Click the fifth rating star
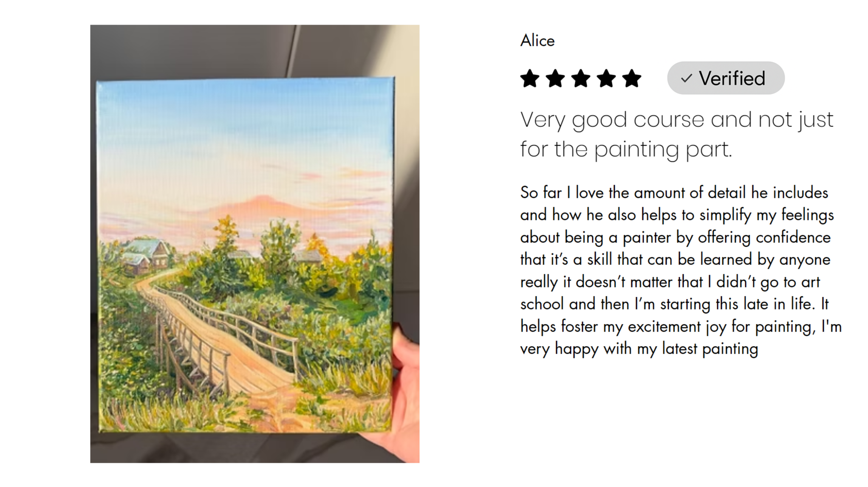868x487 pixels. tap(632, 79)
